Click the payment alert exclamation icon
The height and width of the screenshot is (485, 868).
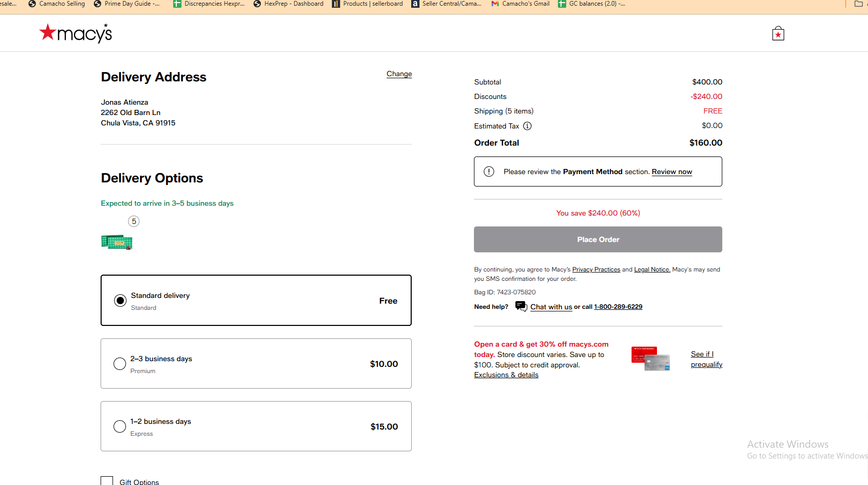click(x=489, y=172)
